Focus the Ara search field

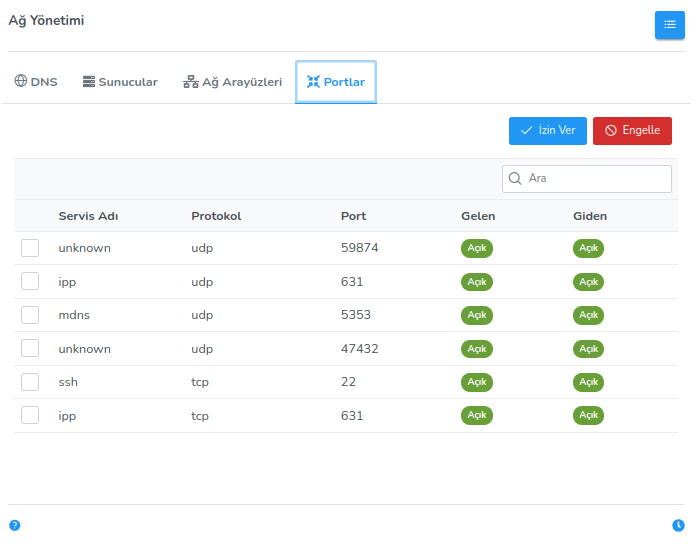595,179
